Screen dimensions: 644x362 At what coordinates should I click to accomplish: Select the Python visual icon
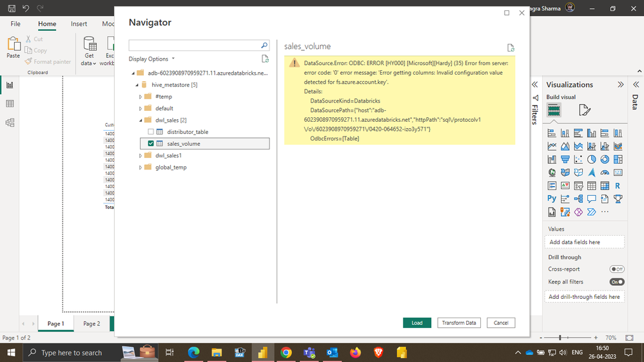tap(552, 199)
